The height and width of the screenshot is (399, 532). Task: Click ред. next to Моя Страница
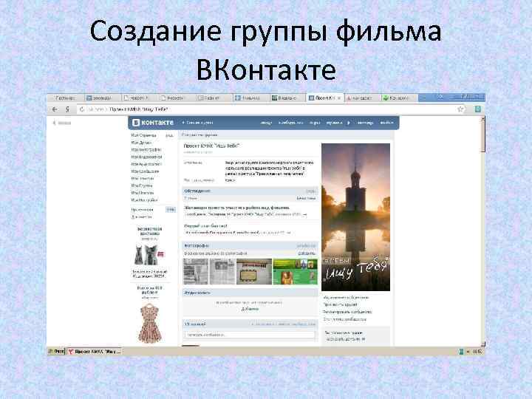tap(169, 135)
